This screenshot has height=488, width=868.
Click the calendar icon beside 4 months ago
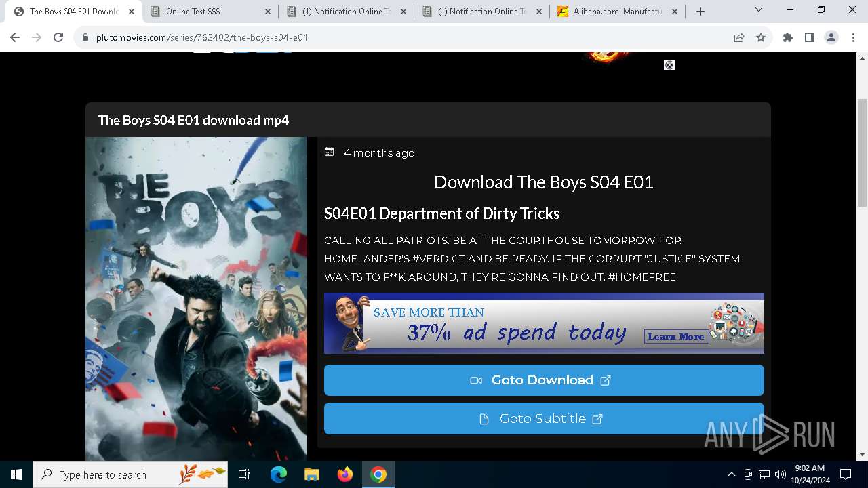(x=330, y=152)
